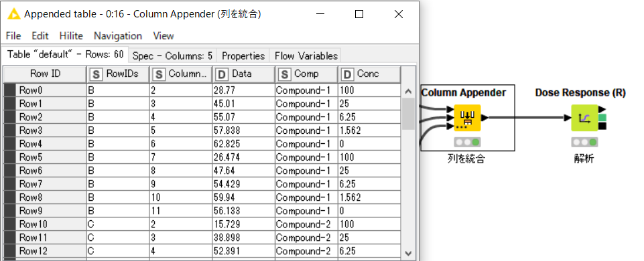Click the Data cell 45.01
This screenshot has height=261, width=644.
coord(243,104)
